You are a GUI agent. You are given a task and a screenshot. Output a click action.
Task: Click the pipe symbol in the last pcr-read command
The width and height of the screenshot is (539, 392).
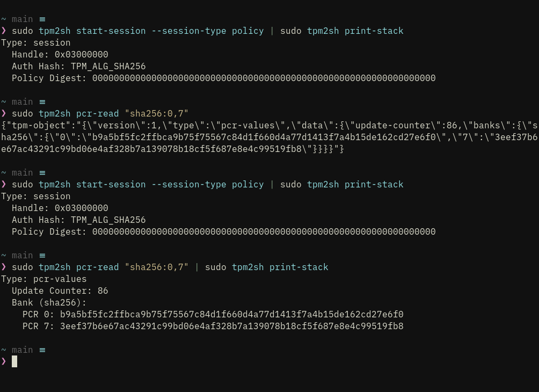pos(196,267)
